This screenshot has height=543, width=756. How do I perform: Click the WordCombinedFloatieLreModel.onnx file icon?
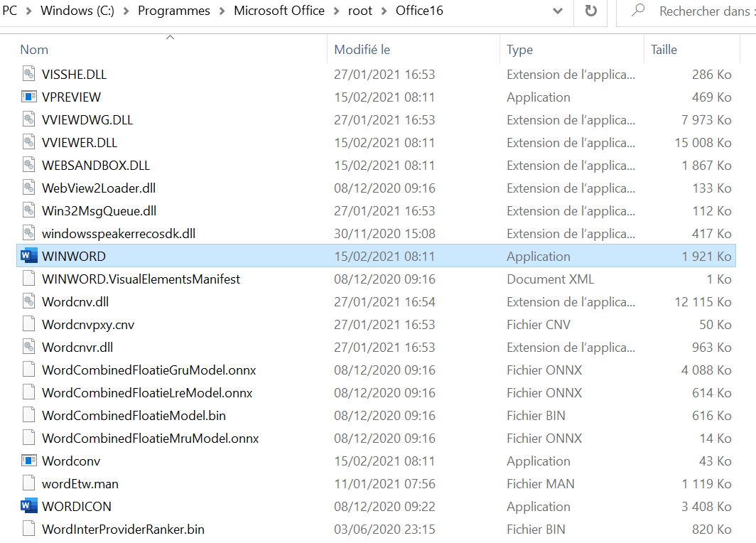(29, 392)
